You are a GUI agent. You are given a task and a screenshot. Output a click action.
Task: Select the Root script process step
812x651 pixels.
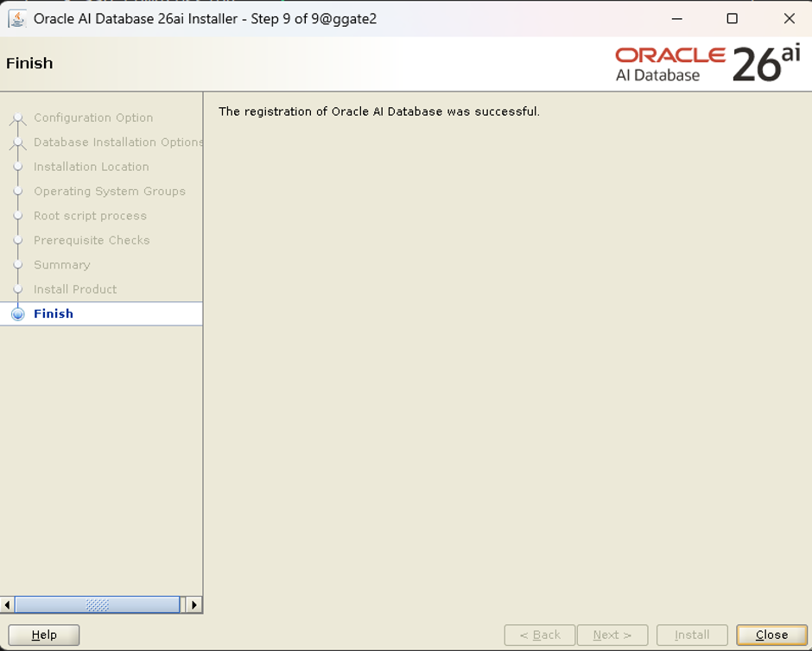coord(90,216)
